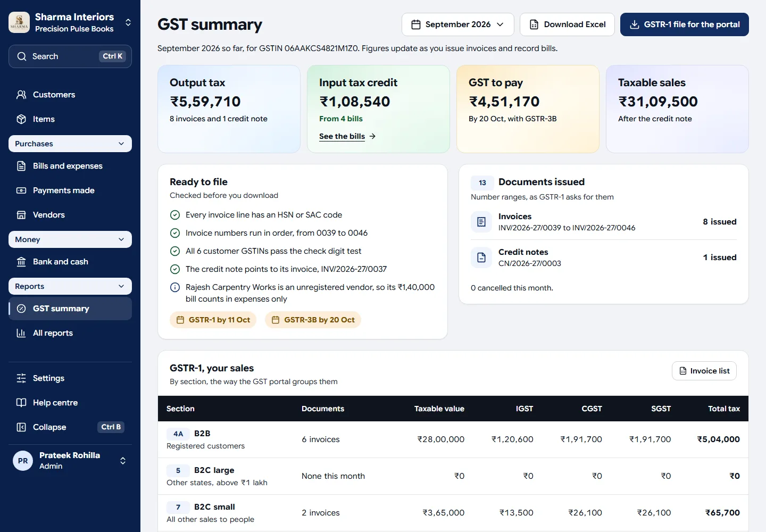The image size is (766, 532).
Task: Click the Sharma Interiors company logo
Action: (x=19, y=22)
